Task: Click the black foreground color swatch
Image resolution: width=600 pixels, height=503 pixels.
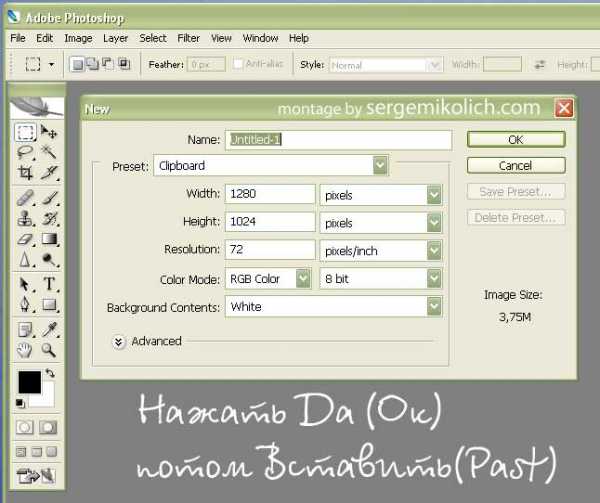Action: tap(29, 382)
